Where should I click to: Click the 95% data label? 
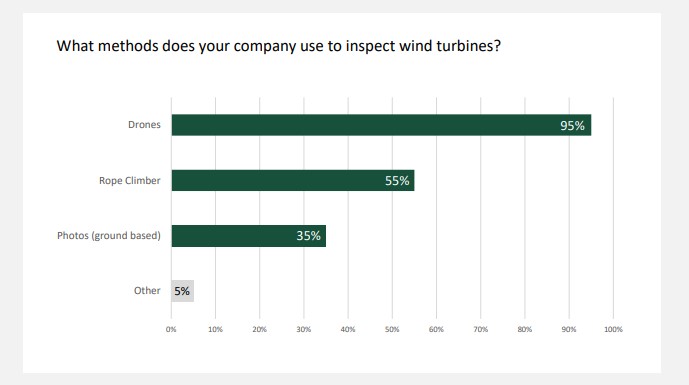point(572,126)
